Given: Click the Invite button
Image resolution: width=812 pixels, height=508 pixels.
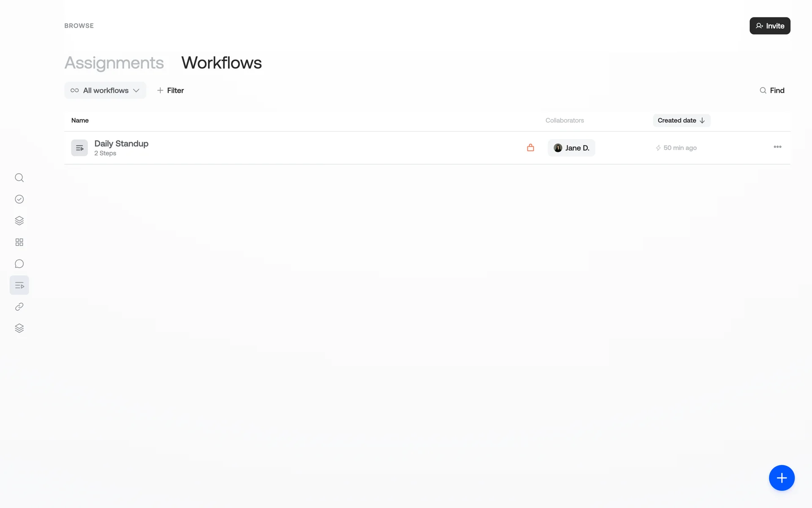Looking at the screenshot, I should [x=770, y=26].
